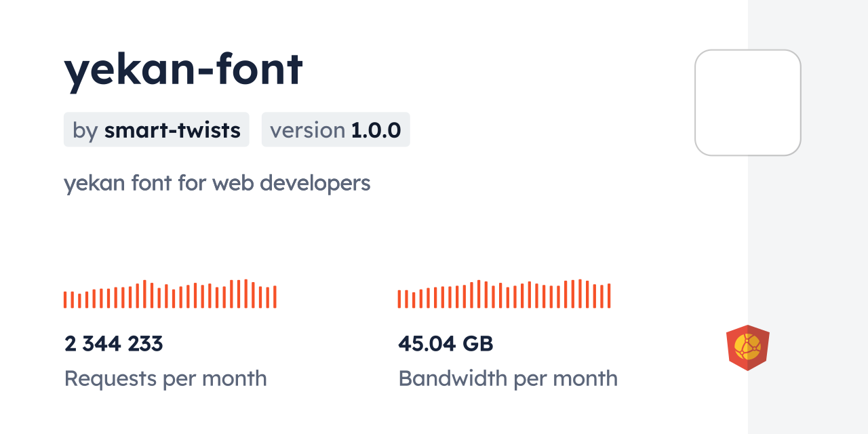Click the last bar in the bandwidth chart
Viewport: 868px width, 434px height.
point(609,296)
